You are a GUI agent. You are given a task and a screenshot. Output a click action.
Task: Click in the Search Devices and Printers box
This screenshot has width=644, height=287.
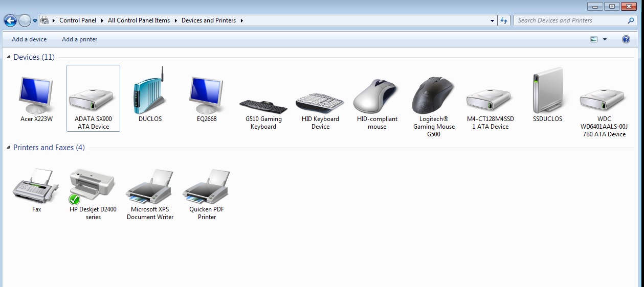(x=571, y=20)
